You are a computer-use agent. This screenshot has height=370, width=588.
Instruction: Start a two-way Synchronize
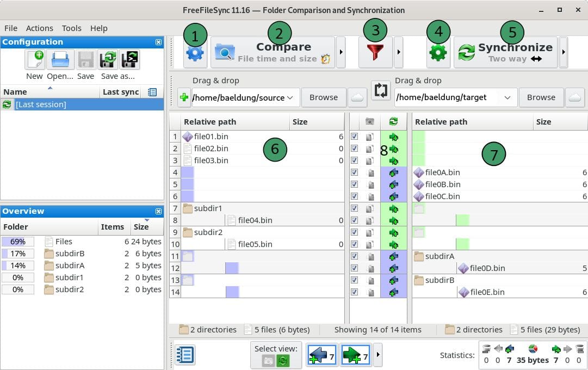(x=506, y=52)
